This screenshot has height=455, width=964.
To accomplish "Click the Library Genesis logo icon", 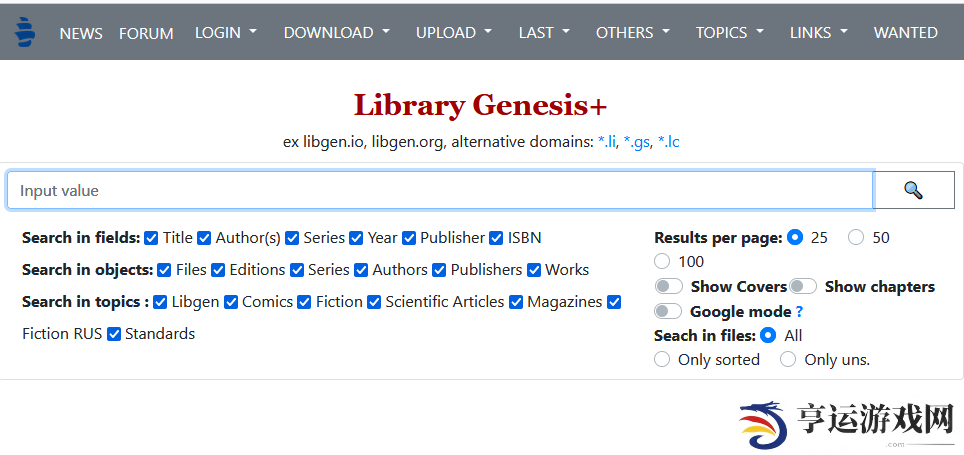I will click(25, 32).
